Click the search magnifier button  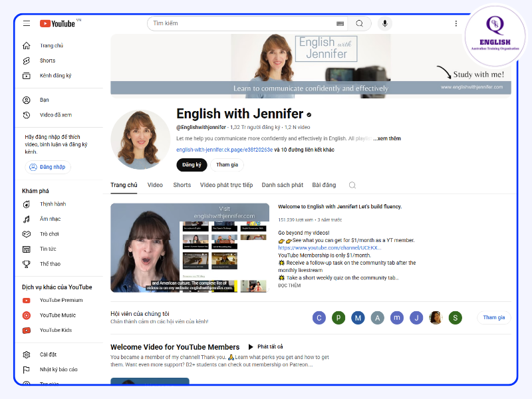(359, 23)
